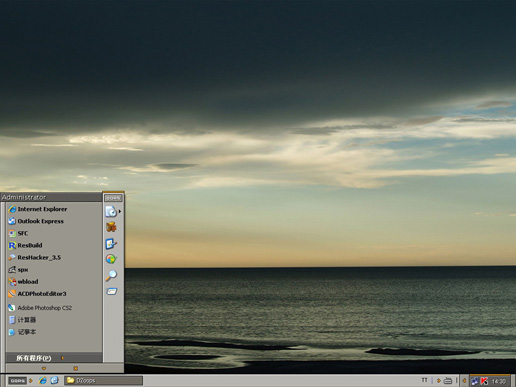Click the Administrator user name header
516x387 pixels.
[x=24, y=197]
